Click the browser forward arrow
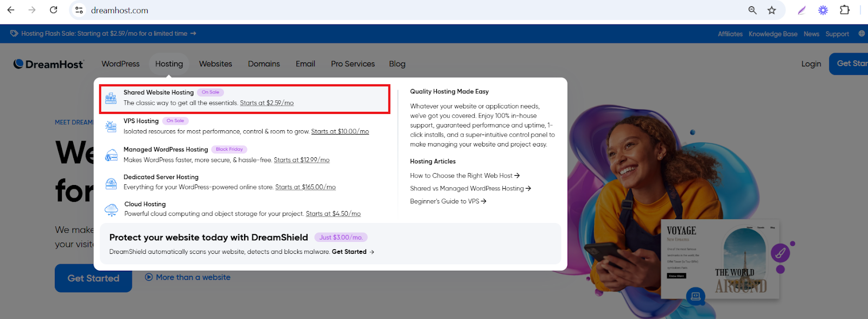Screen dimensions: 868x319 [32, 10]
